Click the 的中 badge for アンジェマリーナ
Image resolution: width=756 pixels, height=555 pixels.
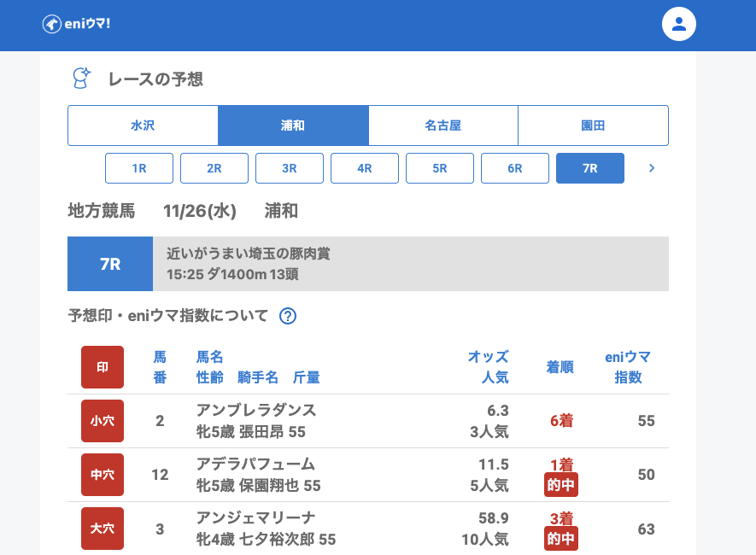[561, 539]
